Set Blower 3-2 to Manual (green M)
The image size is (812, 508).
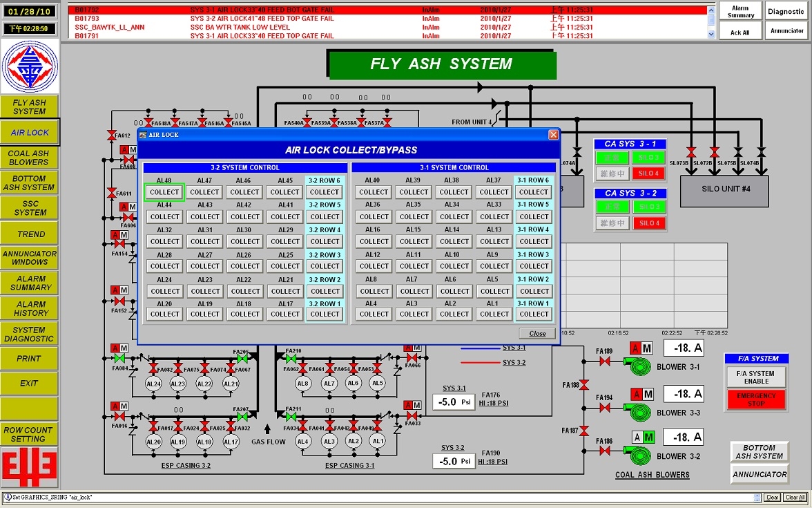tap(648, 438)
